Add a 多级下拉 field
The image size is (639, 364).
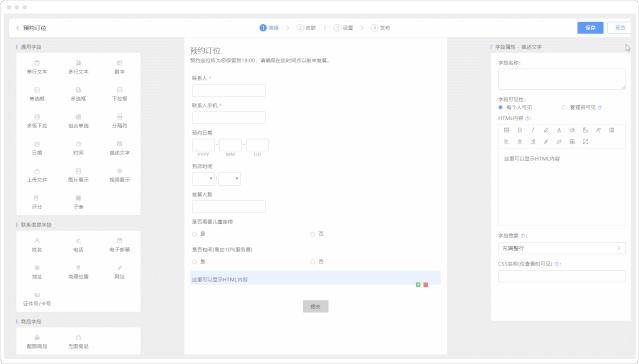[x=37, y=121]
